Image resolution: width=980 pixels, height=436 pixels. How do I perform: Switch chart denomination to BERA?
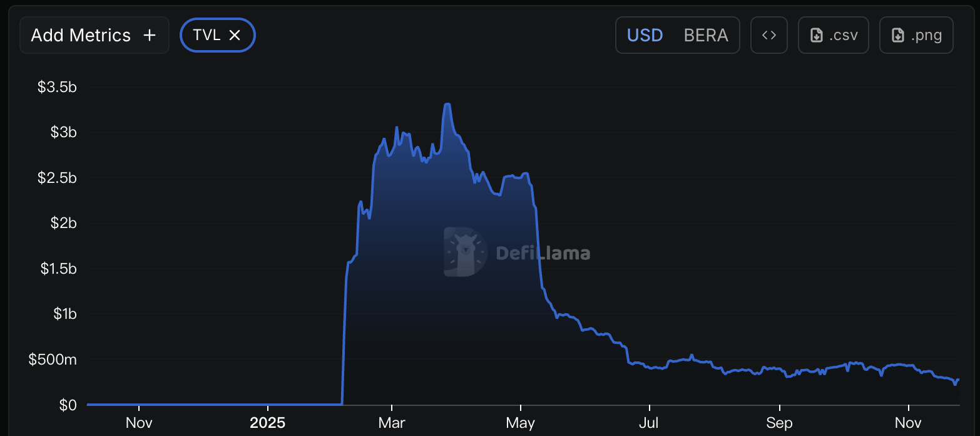point(706,35)
